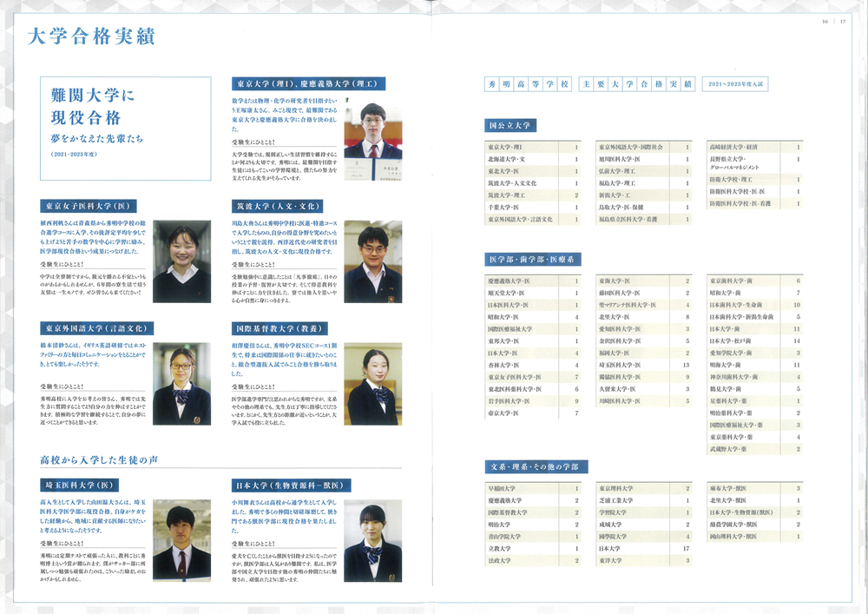This screenshot has width=868, height=614.
Task: Select the 獨協医科大学・医 row
Action: click(644, 378)
